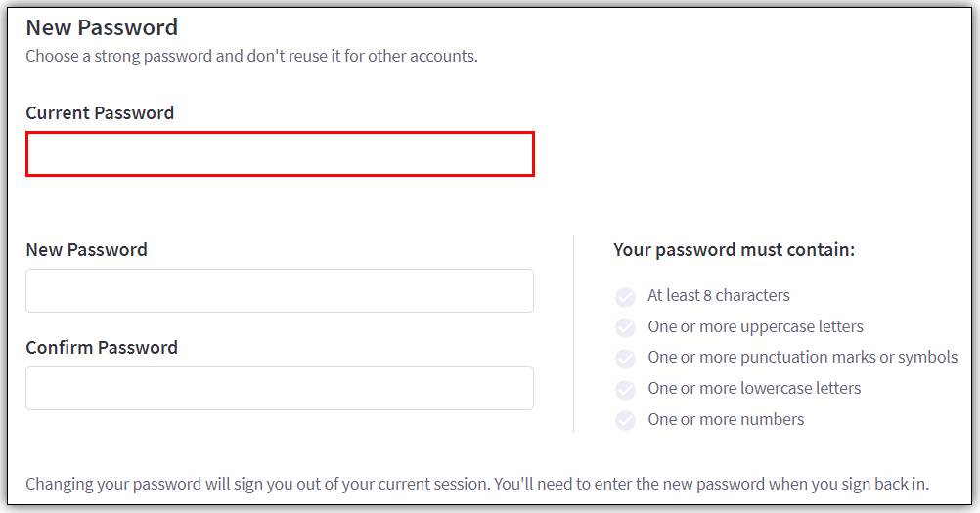
Task: Click the 'Your password must contain:' heading
Action: (x=734, y=250)
